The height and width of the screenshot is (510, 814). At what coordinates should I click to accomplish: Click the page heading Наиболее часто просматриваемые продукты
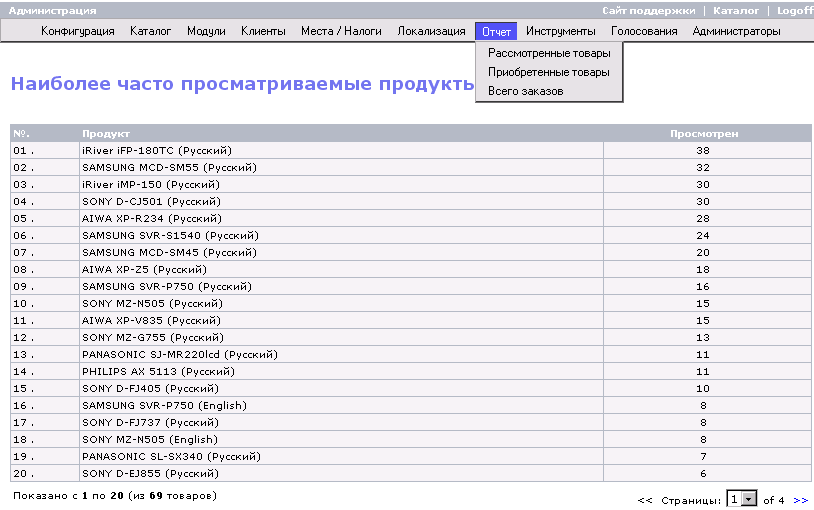point(242,84)
